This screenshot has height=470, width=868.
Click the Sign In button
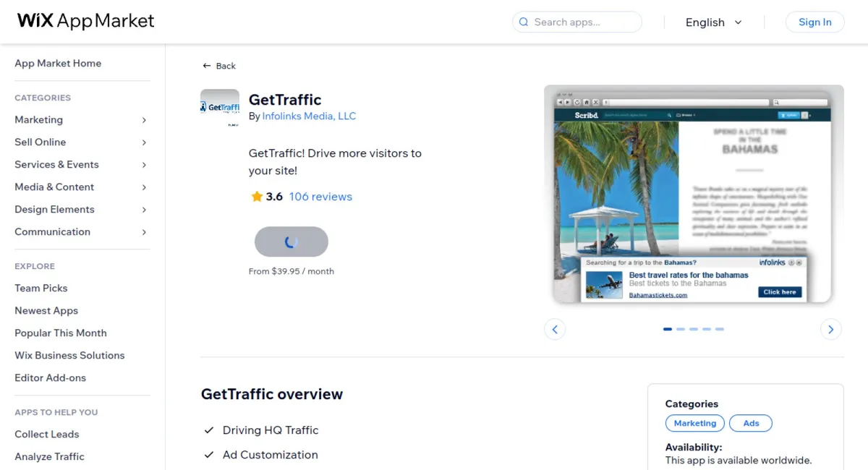tap(814, 22)
